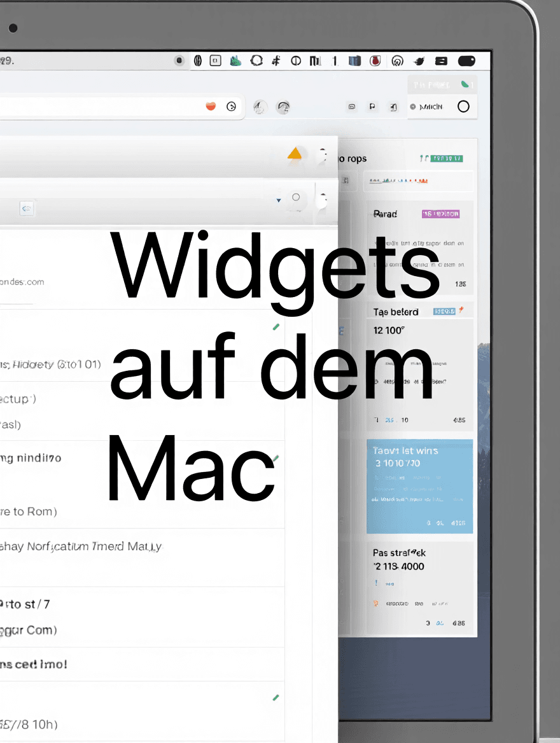Open the blue 'Taovı ist wins' widget
The height and width of the screenshot is (743, 560).
pyautogui.click(x=419, y=486)
